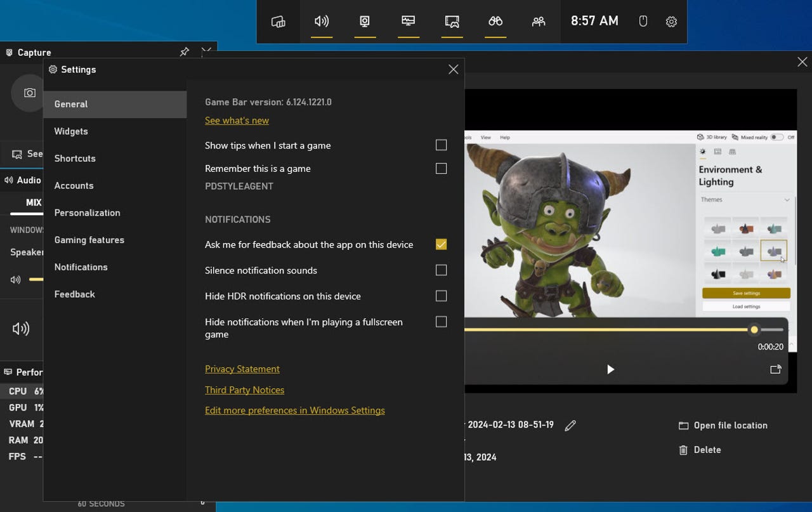
Task: Toggle the Gallery widget icon in Game Bar
Action: pos(452,22)
